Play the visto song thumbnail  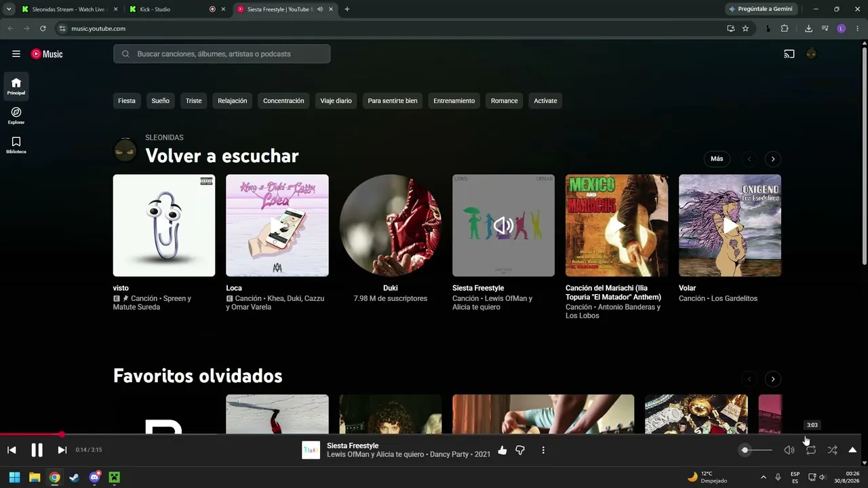[x=164, y=226]
